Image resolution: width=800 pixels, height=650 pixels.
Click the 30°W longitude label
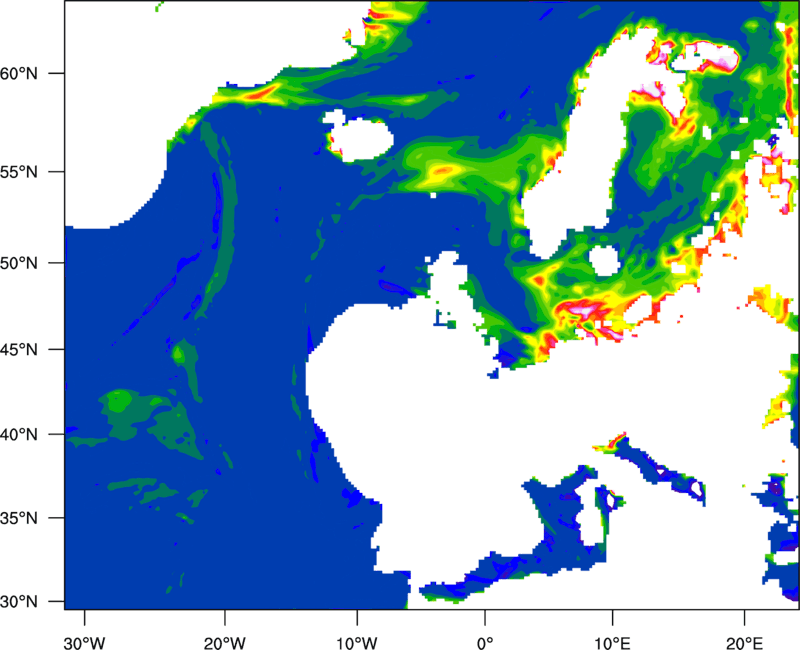tap(85, 643)
